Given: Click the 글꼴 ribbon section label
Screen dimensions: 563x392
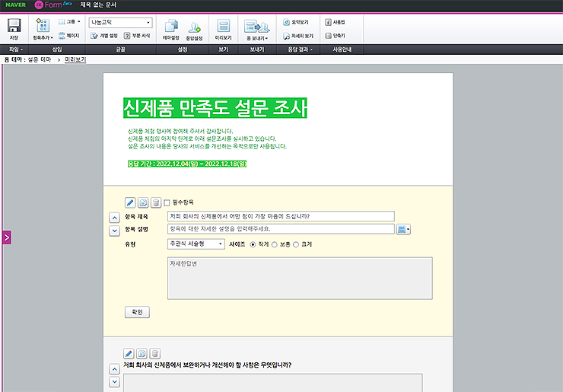Looking at the screenshot, I should pos(120,49).
